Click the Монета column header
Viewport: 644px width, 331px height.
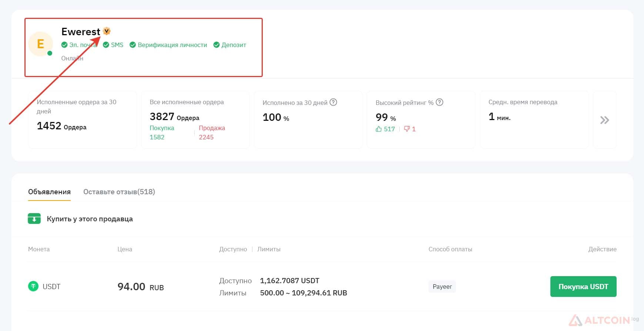click(39, 249)
